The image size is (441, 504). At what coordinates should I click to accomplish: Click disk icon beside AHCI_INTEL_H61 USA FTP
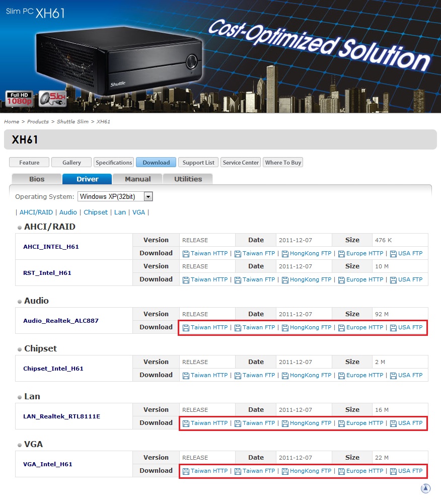click(393, 254)
